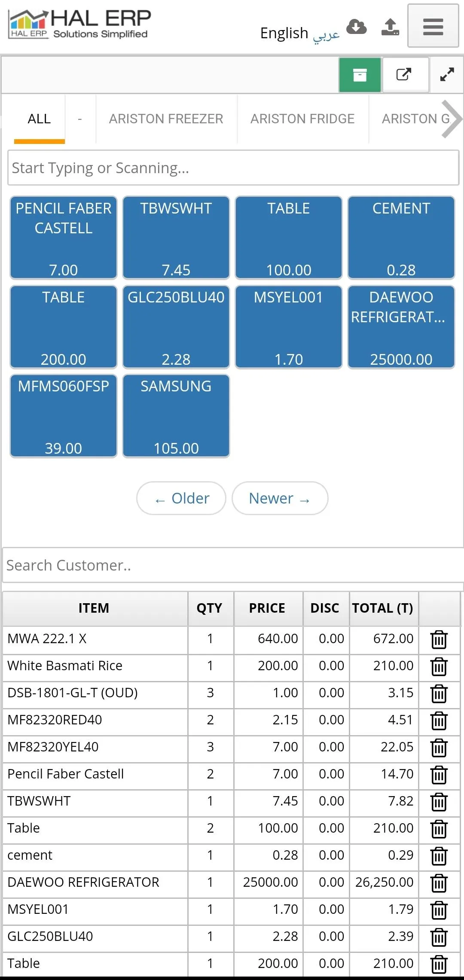The height and width of the screenshot is (980, 464).
Task: Add DAEWOO REFRIGERAT... product tile
Action: 401,327
